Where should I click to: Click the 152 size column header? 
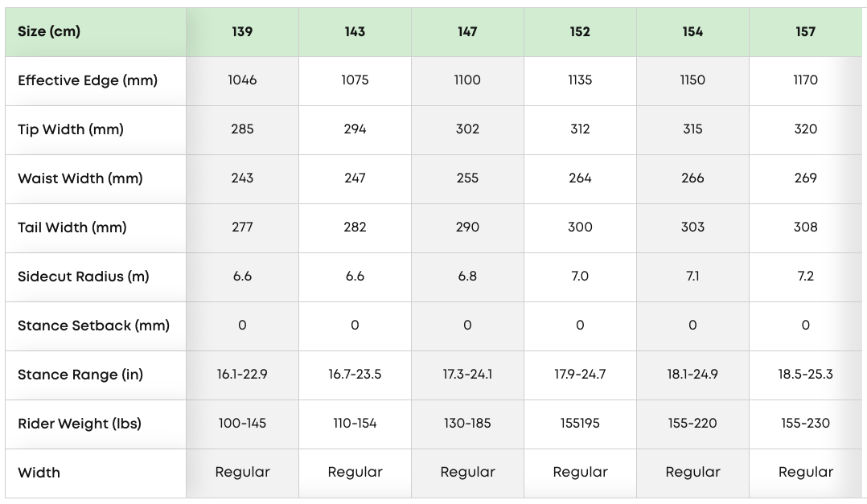(x=580, y=32)
